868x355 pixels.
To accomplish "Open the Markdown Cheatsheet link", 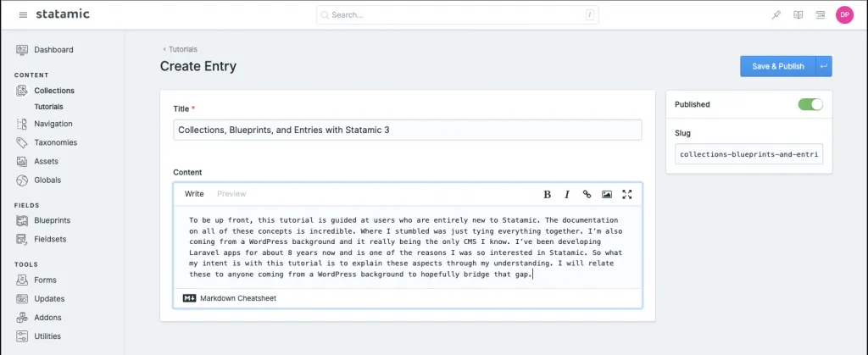I will 238,298.
